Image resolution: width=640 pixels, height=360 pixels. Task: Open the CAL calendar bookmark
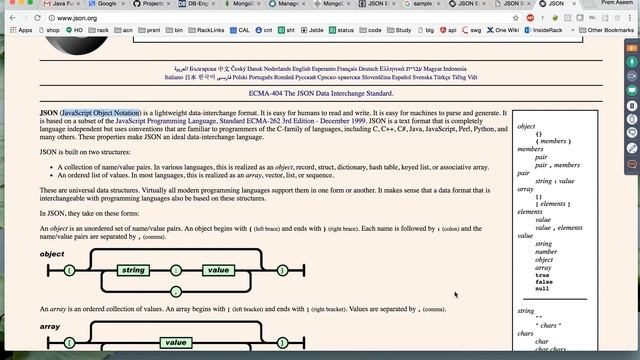240,30
